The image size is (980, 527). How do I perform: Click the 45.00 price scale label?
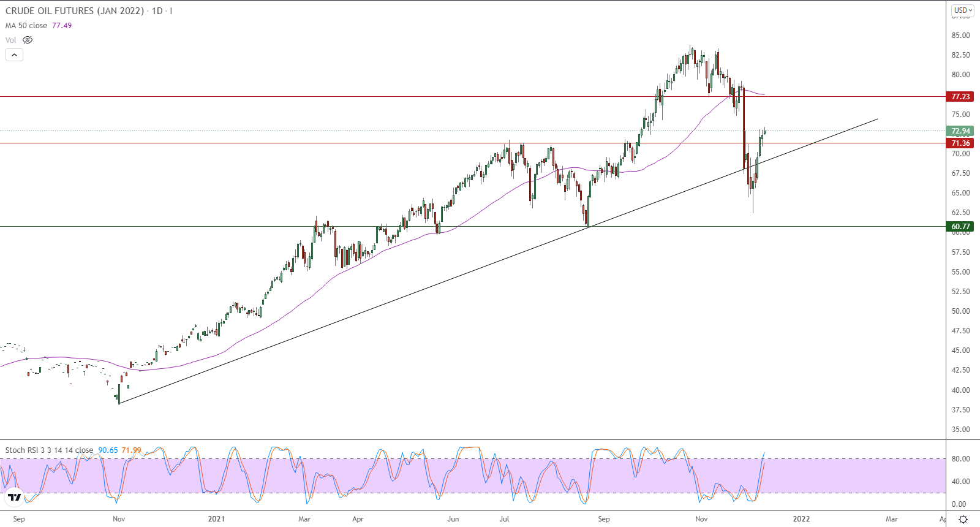pos(960,351)
